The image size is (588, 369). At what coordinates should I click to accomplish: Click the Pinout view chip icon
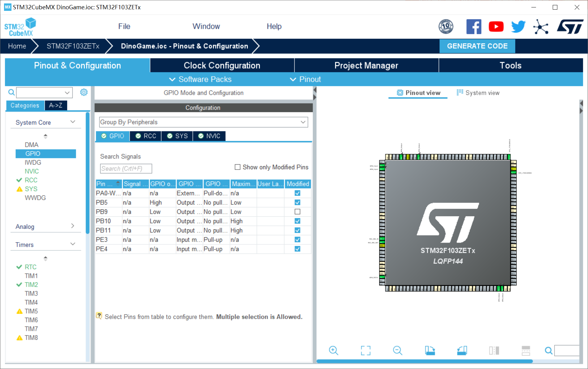tap(400, 93)
